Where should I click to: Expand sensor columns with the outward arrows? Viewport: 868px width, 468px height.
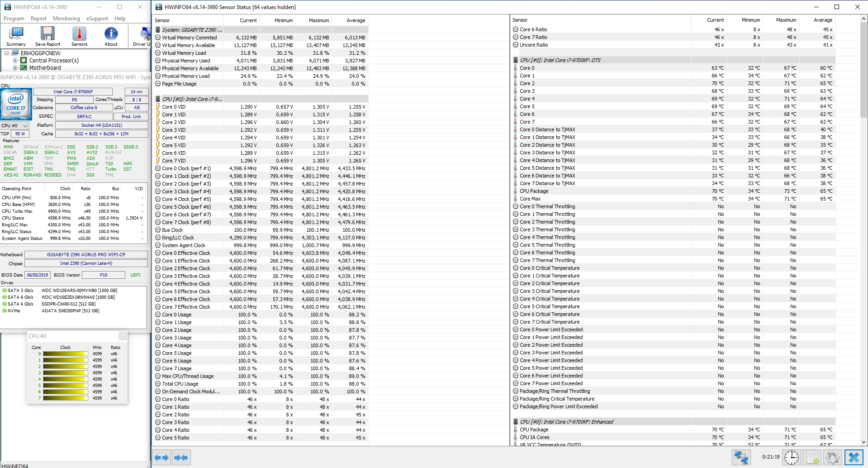161,458
